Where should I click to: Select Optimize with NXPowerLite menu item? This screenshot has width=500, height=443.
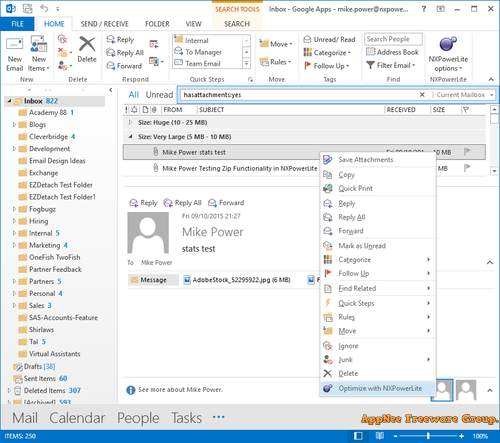378,388
